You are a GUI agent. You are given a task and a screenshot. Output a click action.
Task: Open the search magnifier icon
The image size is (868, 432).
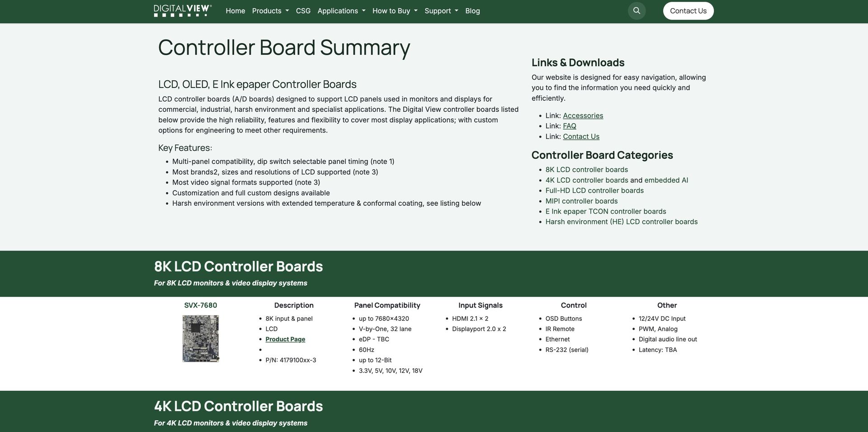coord(637,11)
